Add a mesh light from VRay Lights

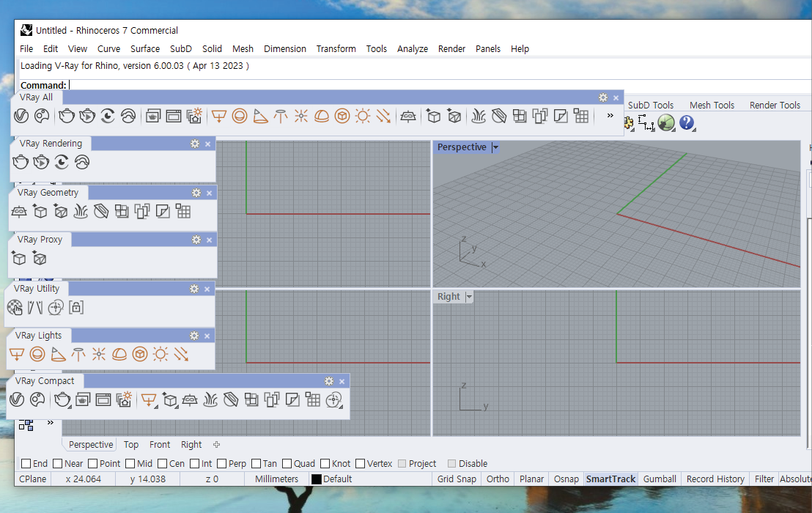(140, 354)
